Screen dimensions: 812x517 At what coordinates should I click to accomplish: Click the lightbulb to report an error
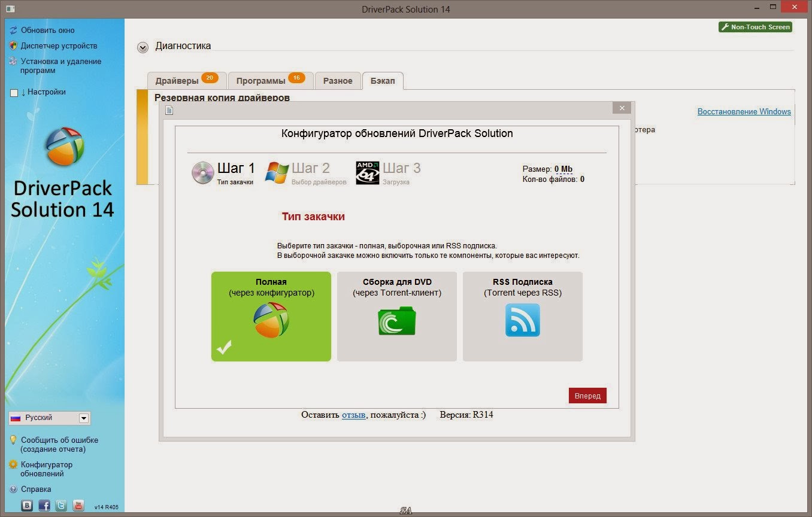[12, 440]
